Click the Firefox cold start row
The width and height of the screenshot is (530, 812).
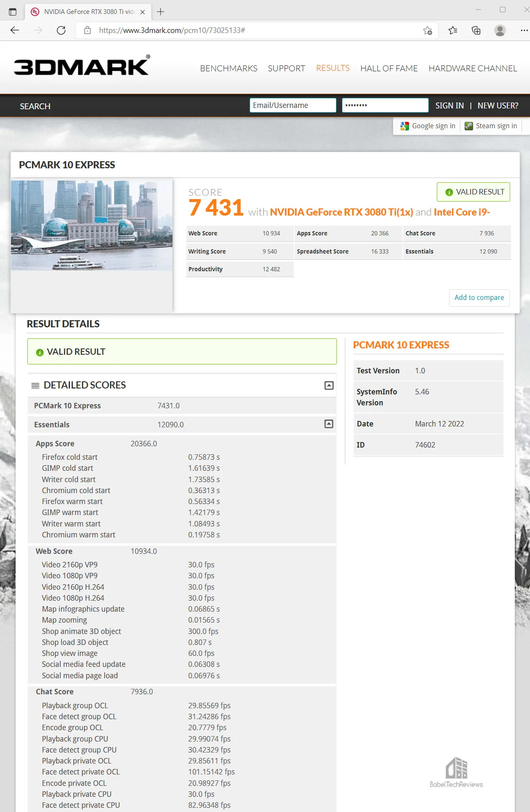(x=182, y=457)
